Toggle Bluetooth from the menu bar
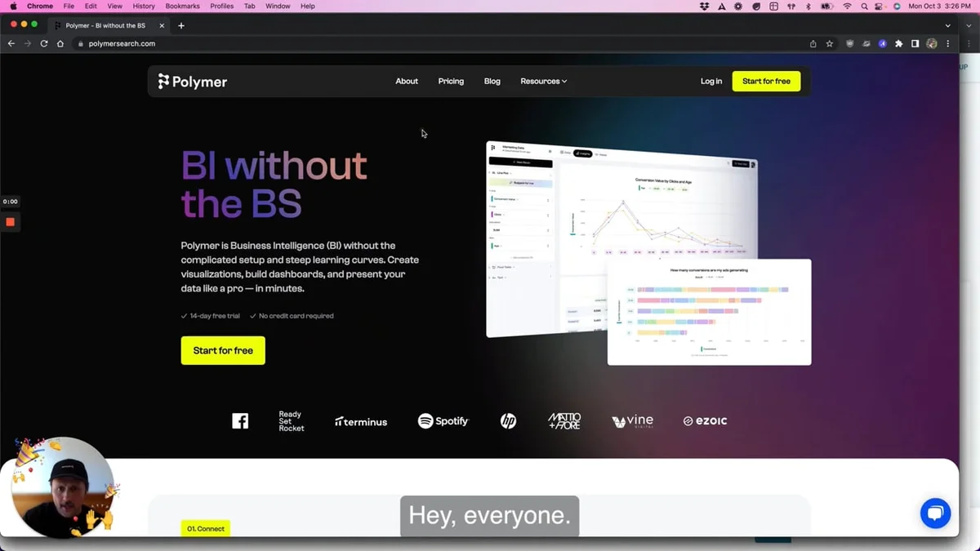The height and width of the screenshot is (551, 980). [x=808, y=6]
